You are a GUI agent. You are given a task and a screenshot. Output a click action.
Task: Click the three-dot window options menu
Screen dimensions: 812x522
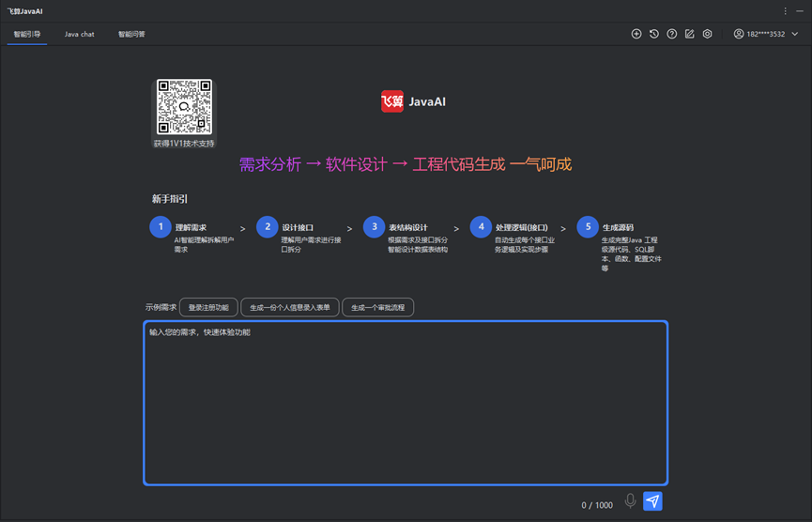(x=785, y=11)
